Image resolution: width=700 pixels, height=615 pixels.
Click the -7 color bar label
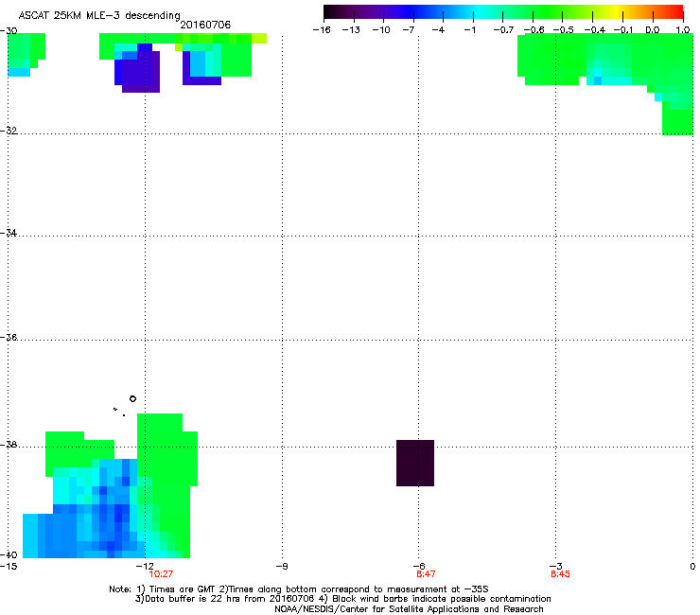click(x=408, y=30)
